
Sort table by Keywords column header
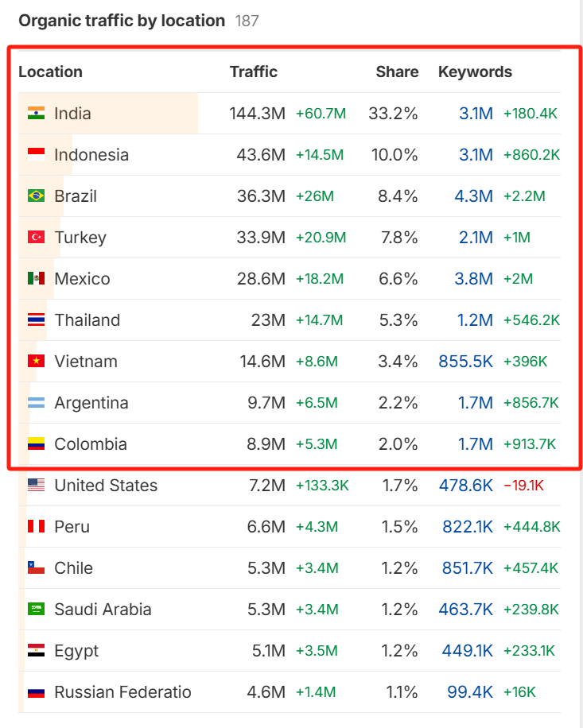tap(475, 72)
